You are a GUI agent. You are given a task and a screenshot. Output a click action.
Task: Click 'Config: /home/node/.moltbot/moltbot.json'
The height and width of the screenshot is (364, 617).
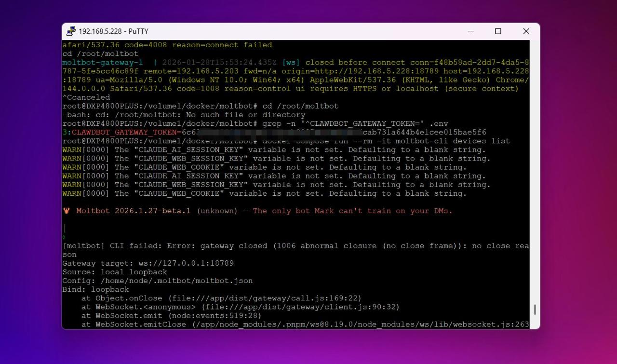tap(158, 281)
